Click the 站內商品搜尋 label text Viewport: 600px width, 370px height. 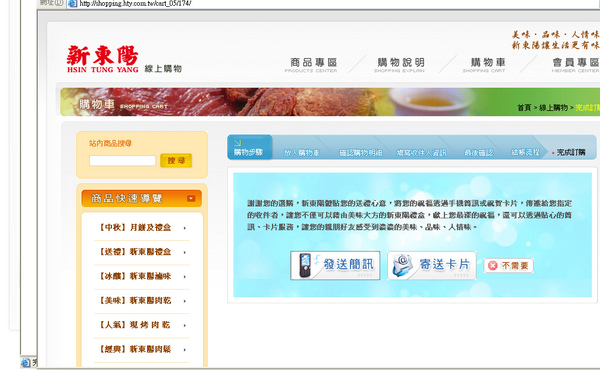click(x=110, y=143)
